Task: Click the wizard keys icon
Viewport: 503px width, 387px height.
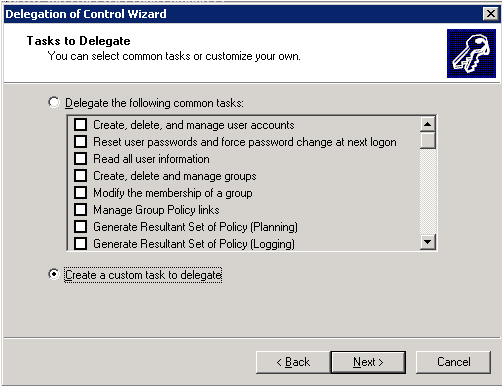Action: pyautogui.click(x=471, y=53)
